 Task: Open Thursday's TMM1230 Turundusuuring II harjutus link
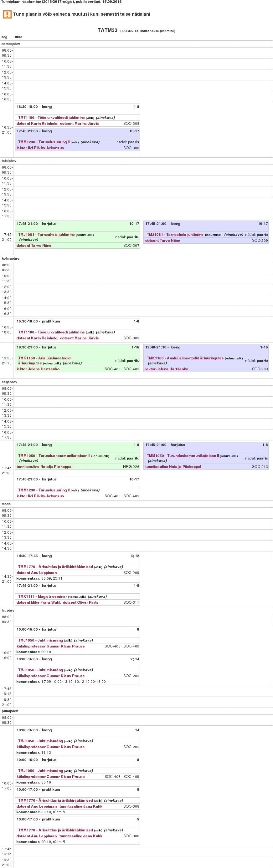44,490
